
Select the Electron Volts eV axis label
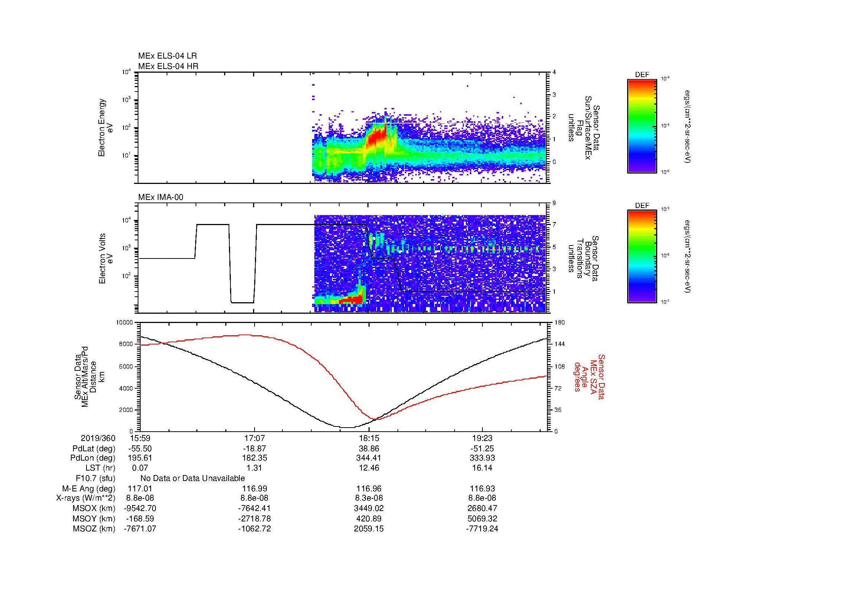point(106,258)
